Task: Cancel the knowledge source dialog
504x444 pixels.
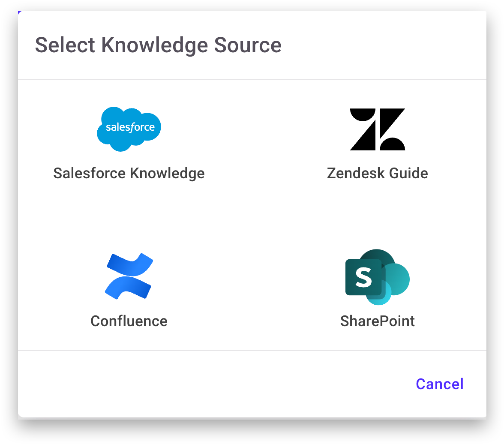Action: [x=439, y=384]
